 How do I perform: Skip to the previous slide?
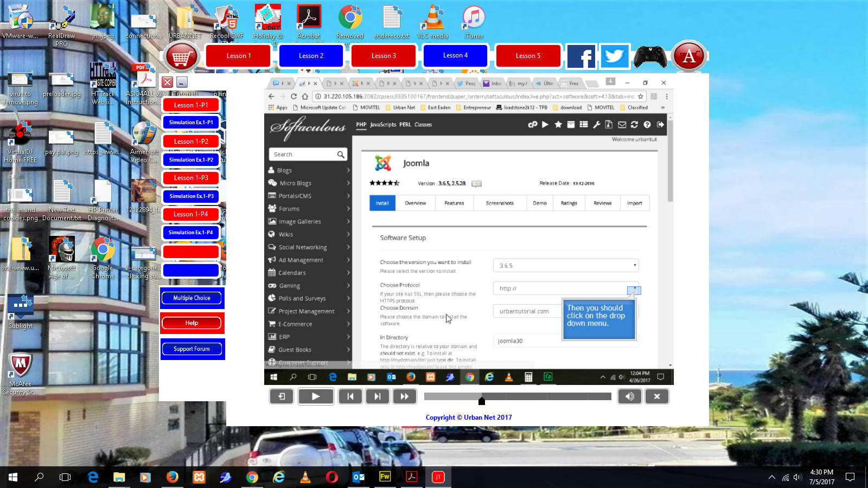[x=350, y=396]
